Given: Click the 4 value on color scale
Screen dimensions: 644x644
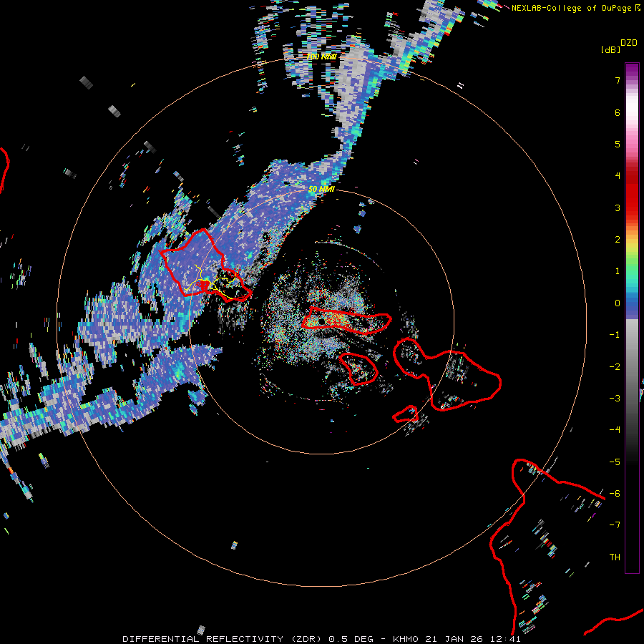Looking at the screenshot, I should point(618,176).
